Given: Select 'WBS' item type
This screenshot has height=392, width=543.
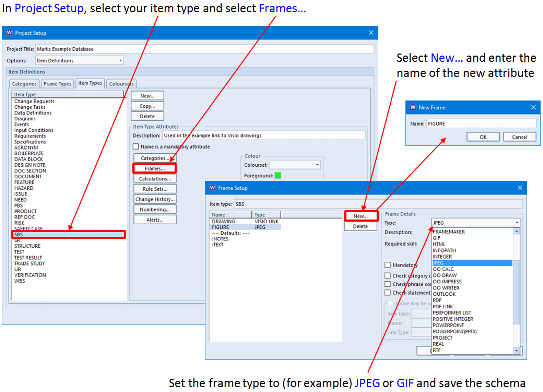Looking at the screenshot, I should pyautogui.click(x=19, y=281).
